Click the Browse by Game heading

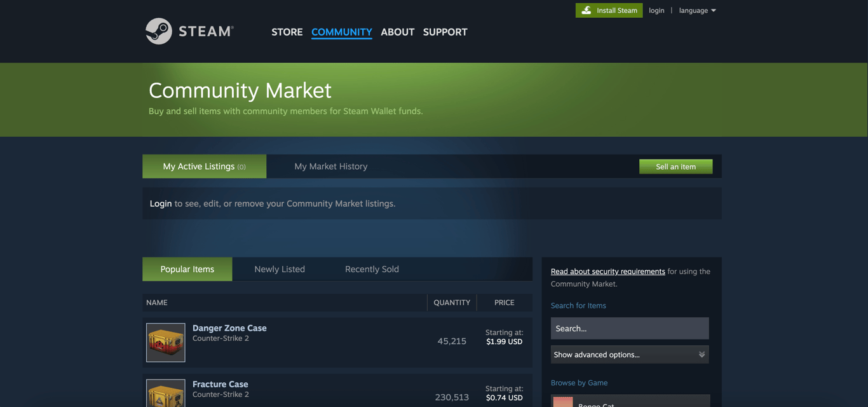click(579, 383)
